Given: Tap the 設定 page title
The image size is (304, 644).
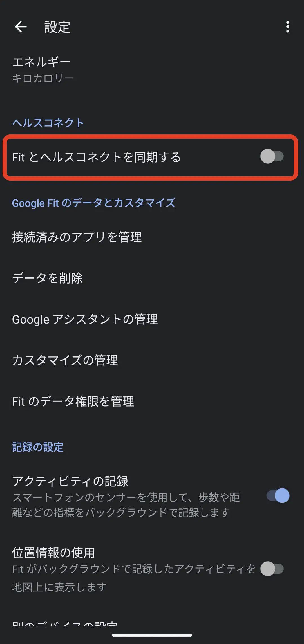Looking at the screenshot, I should pyautogui.click(x=57, y=27).
